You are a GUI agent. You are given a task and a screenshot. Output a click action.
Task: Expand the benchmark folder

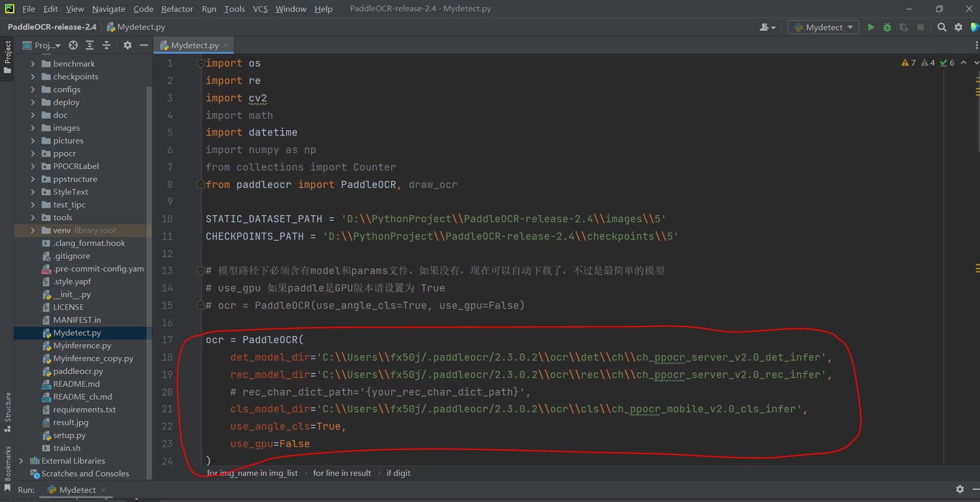click(33, 64)
